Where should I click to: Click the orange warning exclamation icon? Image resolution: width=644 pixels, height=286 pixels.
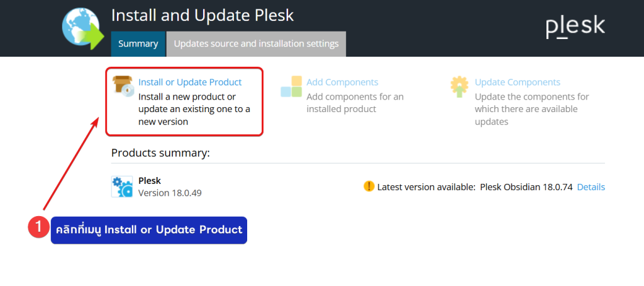[369, 186]
